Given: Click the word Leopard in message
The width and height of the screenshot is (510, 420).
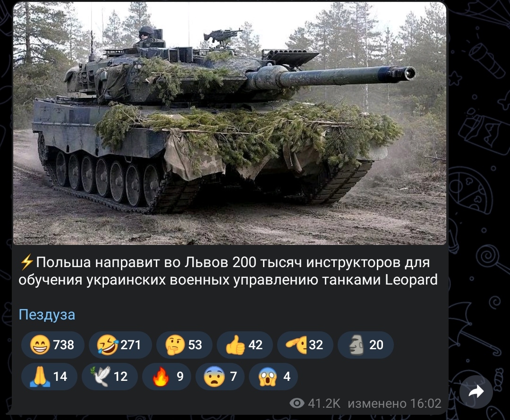Looking at the screenshot, I should 411,280.
